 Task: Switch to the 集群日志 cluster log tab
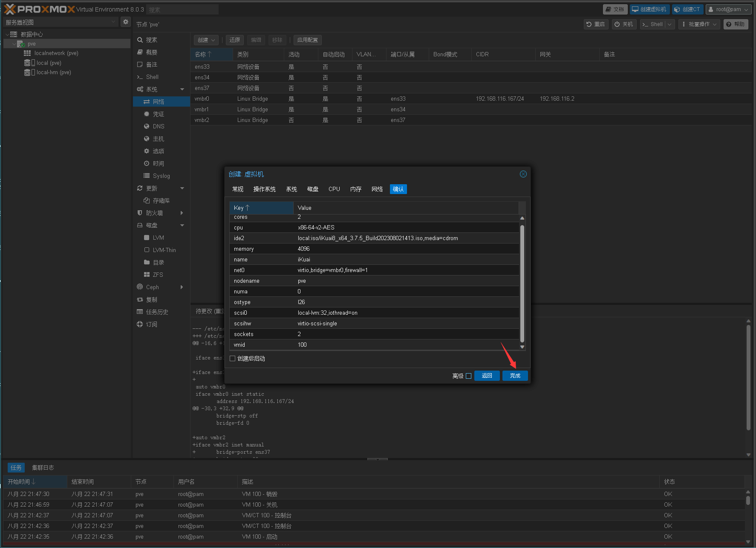click(x=43, y=467)
